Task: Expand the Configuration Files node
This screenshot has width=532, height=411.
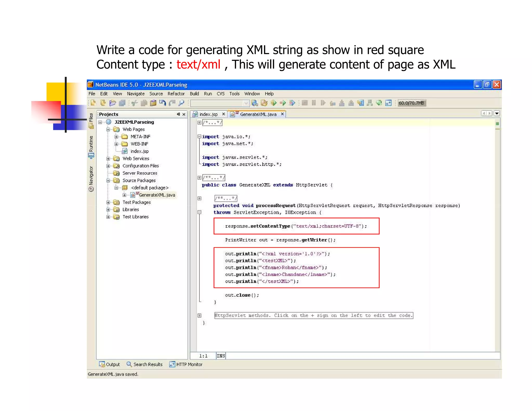Action: coord(108,166)
